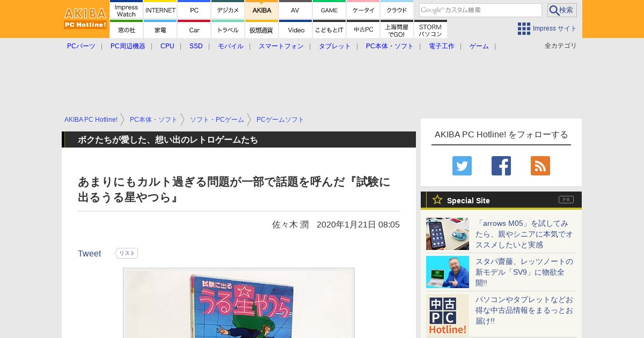The height and width of the screenshot is (338, 644).
Task: Select the AKIBA tab
Action: [262, 10]
